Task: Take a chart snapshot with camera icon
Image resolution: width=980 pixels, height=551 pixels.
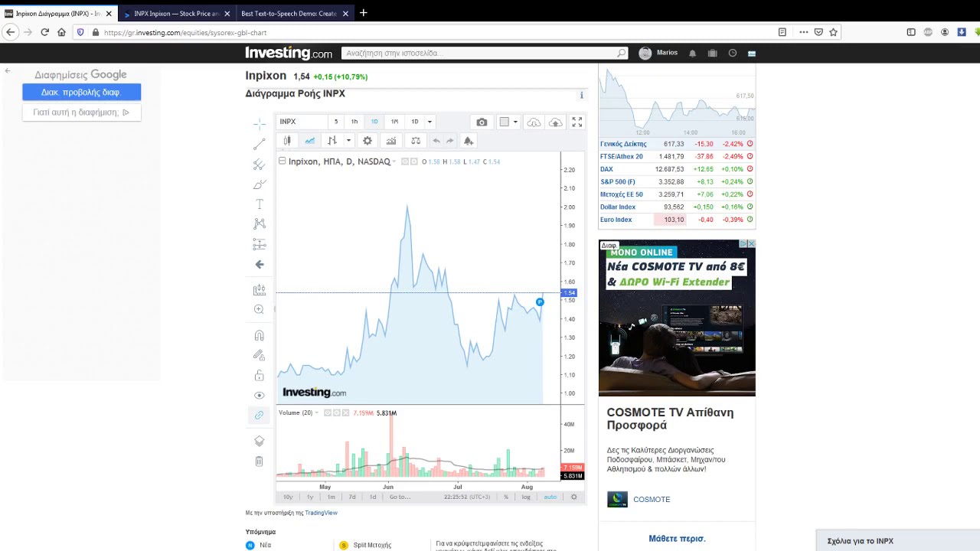Action: (482, 122)
